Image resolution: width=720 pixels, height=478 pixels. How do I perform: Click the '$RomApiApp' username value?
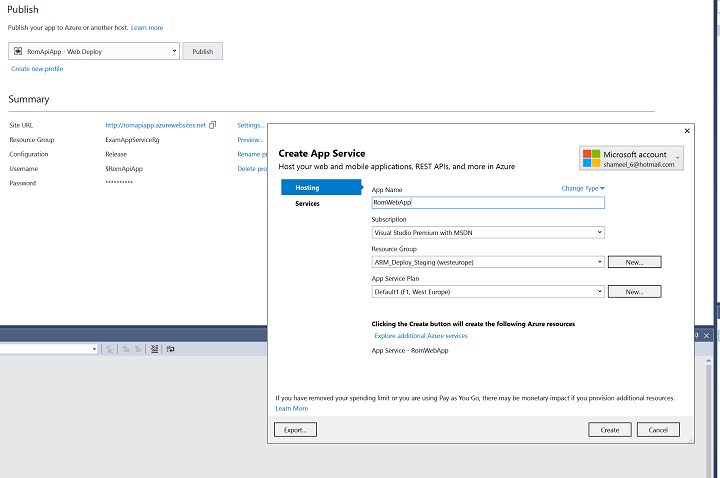click(x=124, y=169)
